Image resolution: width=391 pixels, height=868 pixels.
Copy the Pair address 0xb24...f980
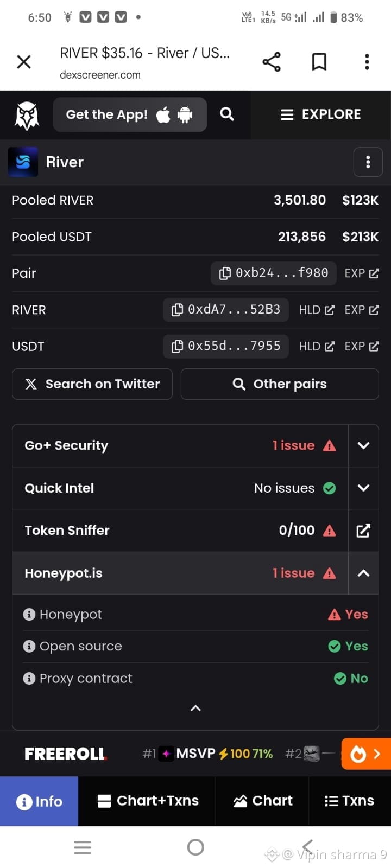274,273
